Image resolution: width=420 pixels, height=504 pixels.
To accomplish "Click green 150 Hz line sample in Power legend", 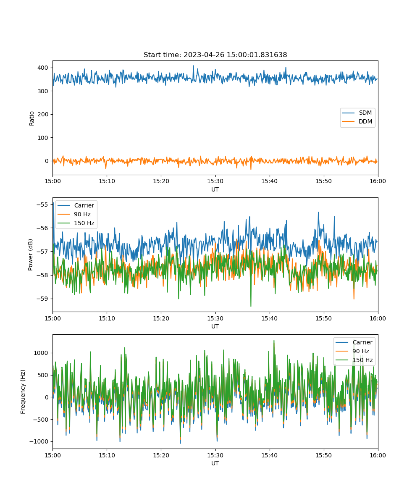I will tap(65, 223).
